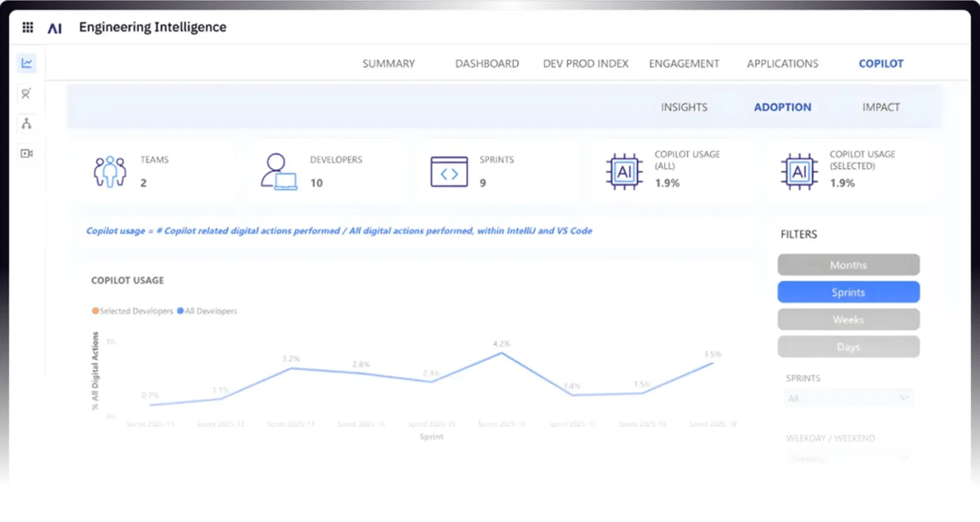The height and width of the screenshot is (522, 980).
Task: Click the AI chip icon for Copilot Usage (Selected)
Action: pos(799,171)
